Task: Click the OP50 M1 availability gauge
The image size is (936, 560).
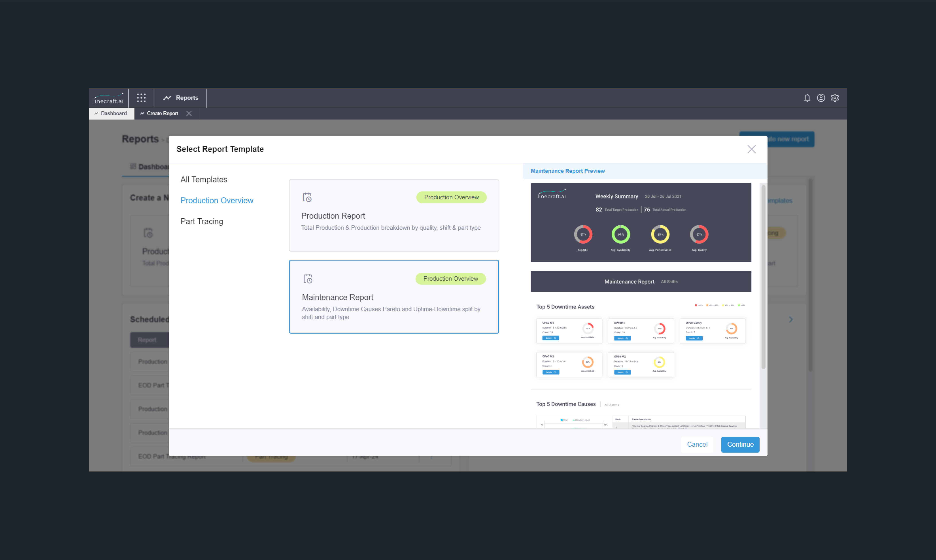Action: click(588, 329)
